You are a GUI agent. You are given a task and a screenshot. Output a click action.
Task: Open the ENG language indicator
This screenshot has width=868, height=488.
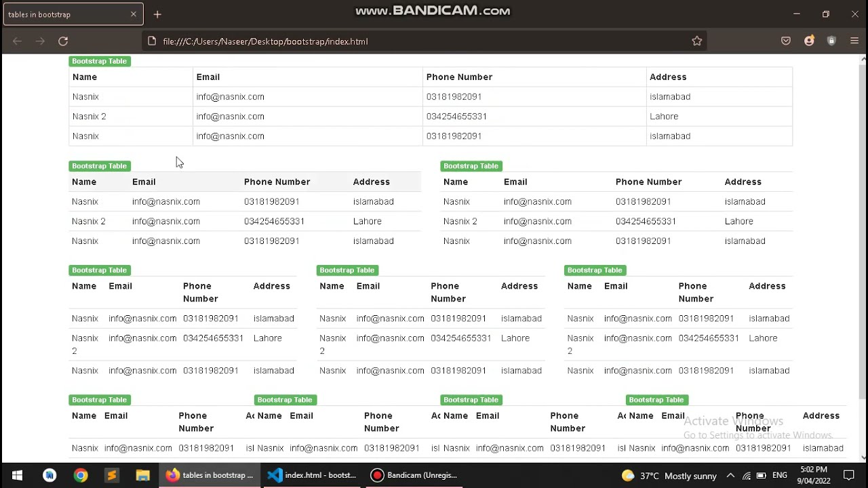tap(780, 476)
